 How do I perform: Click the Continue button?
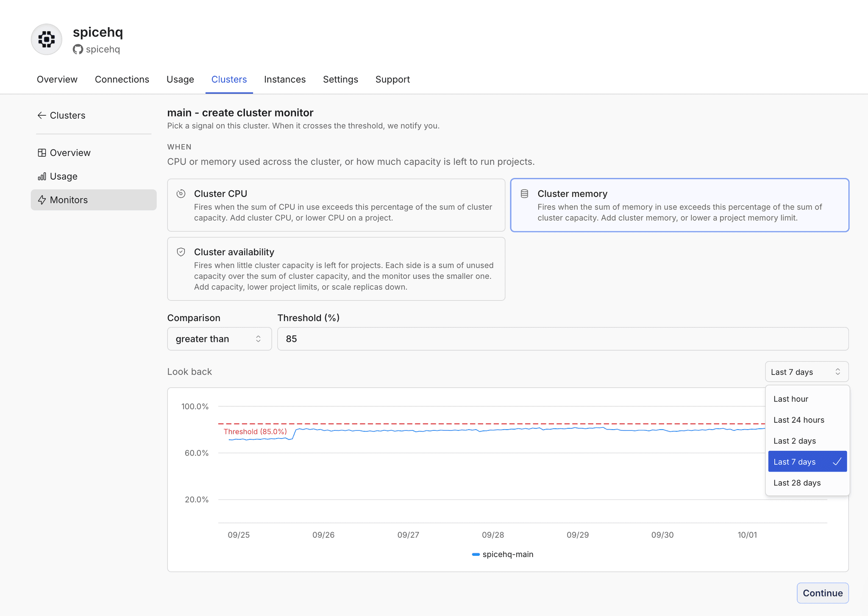[x=823, y=593]
